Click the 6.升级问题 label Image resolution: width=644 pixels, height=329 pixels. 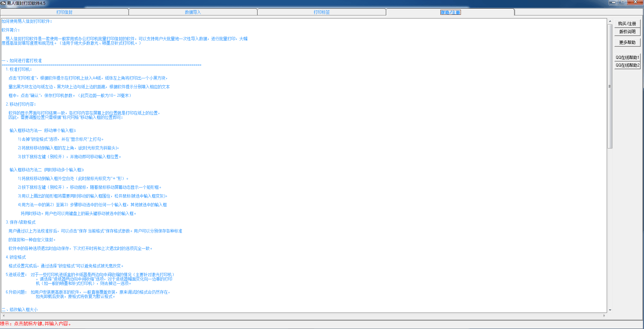(x=16, y=292)
